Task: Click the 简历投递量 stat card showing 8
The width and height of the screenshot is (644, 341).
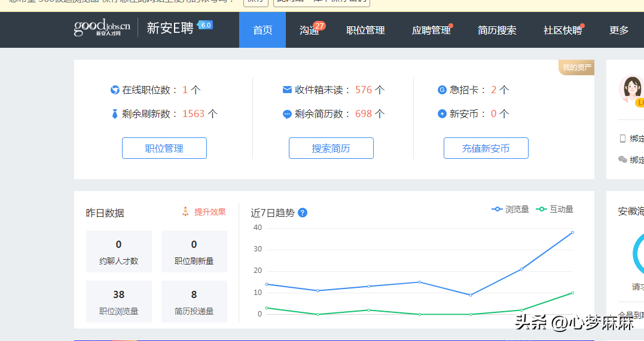Action: [x=194, y=302]
